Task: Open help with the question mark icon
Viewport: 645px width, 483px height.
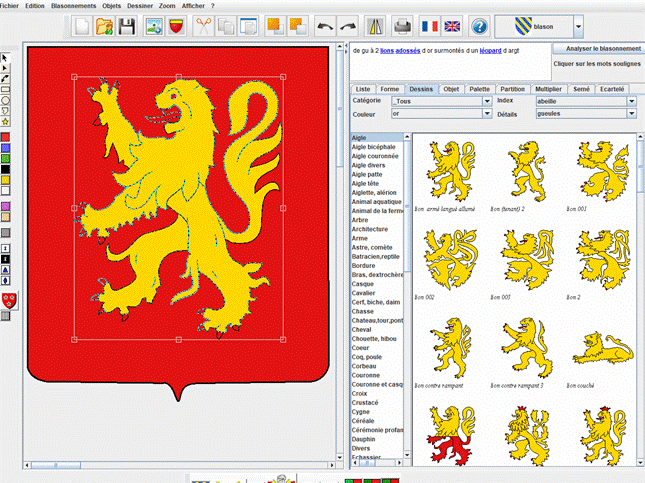Action: [x=479, y=26]
